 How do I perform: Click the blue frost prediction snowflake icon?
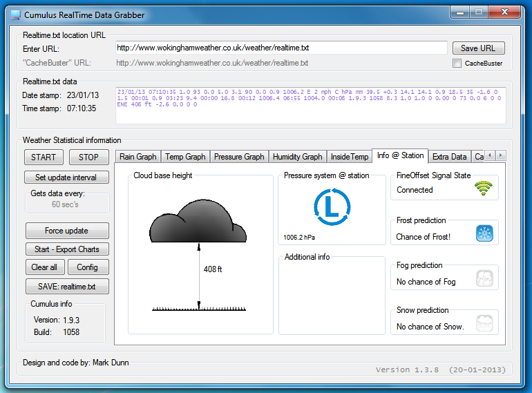click(484, 233)
